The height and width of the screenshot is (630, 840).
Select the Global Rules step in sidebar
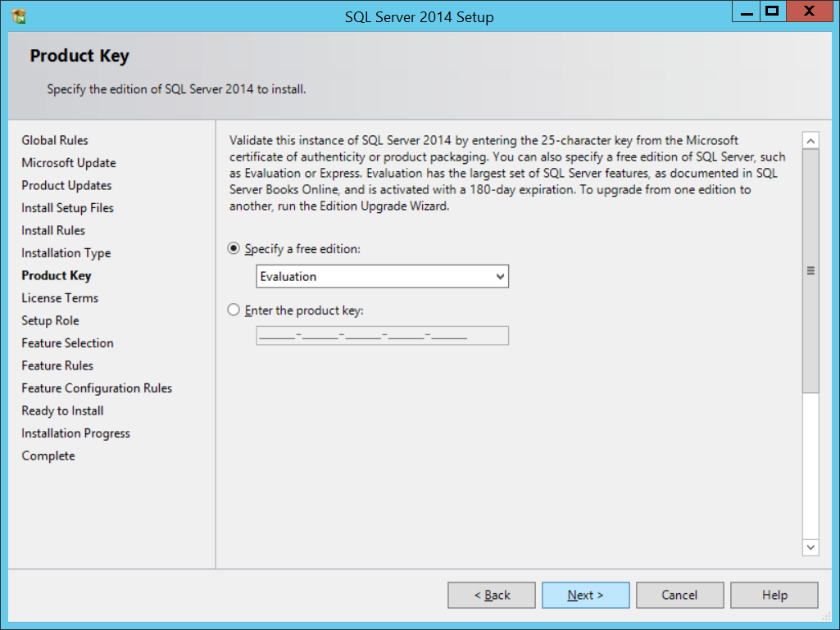(55, 141)
